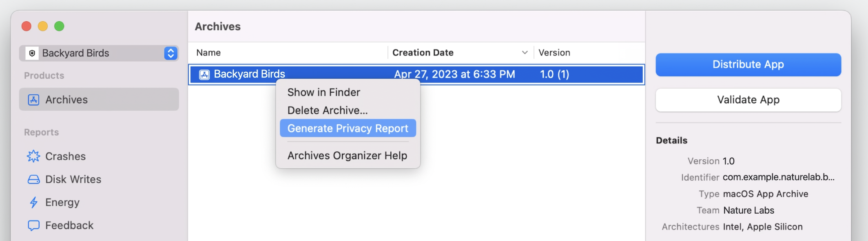The image size is (868, 241).
Task: Click the red close window button
Action: 27,26
